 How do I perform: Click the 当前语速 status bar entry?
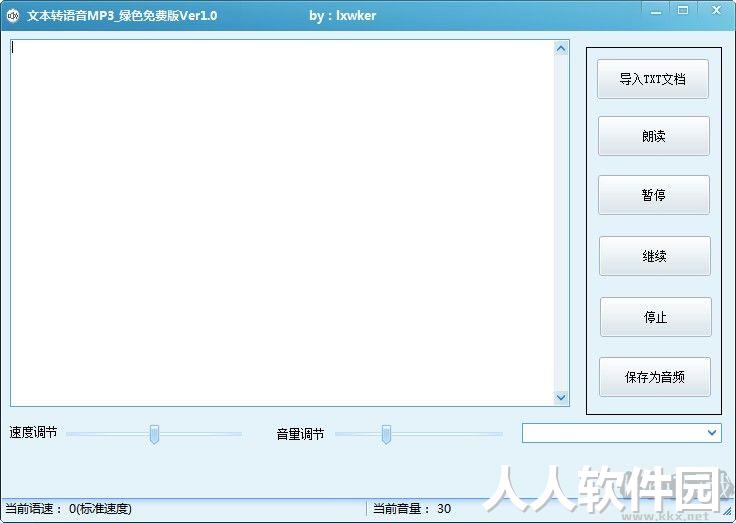(69, 509)
